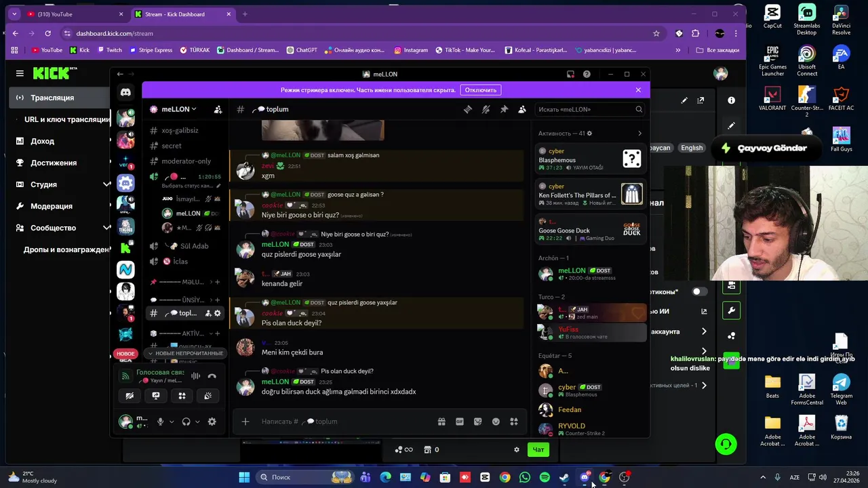Screen dimensions: 868x488
Task: Attach file with plus icon in message box
Action: [245, 422]
